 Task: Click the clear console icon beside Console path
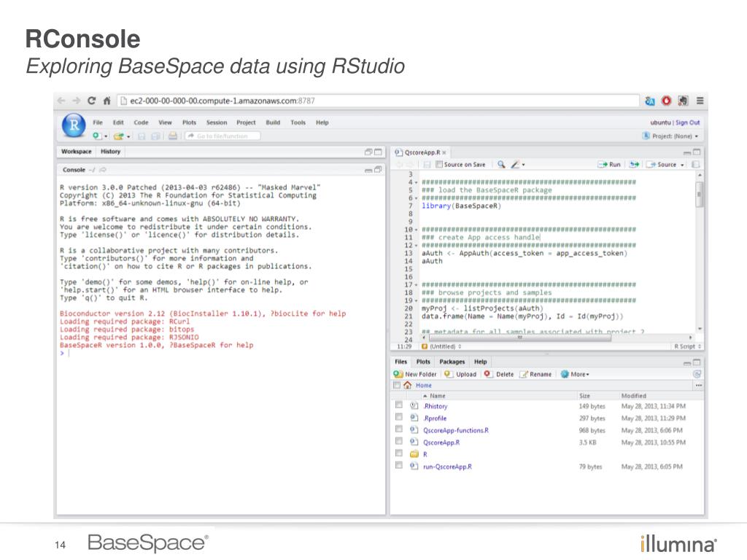pos(103,169)
